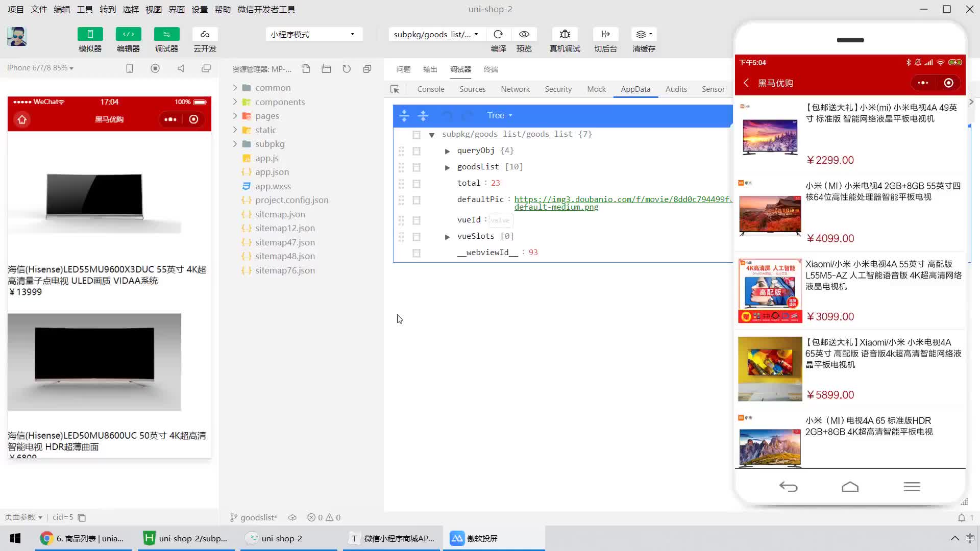980x551 pixels.
Task: Open cloud development (云开发)
Action: coord(205,34)
